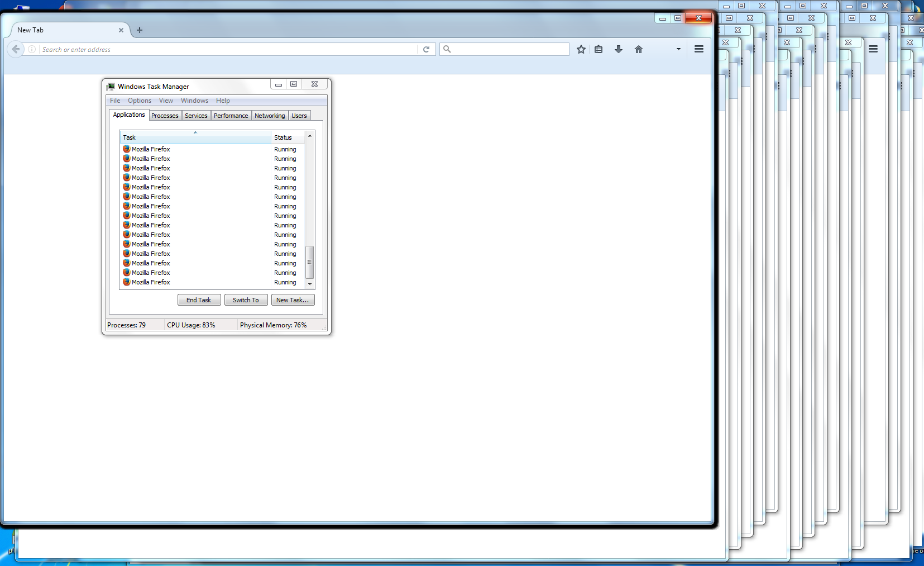924x566 pixels.
Task: Select the New Tab tab
Action: [69, 30]
